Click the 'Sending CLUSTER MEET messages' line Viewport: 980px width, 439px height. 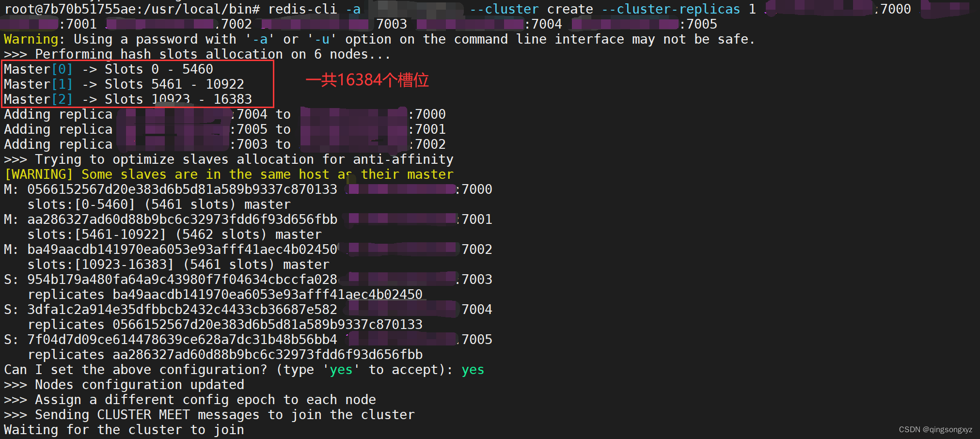pos(209,415)
